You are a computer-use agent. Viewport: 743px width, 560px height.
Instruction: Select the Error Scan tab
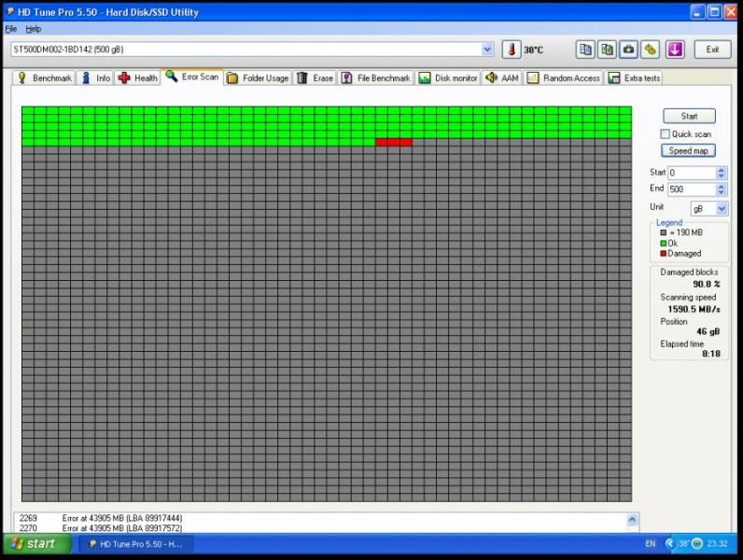[192, 77]
